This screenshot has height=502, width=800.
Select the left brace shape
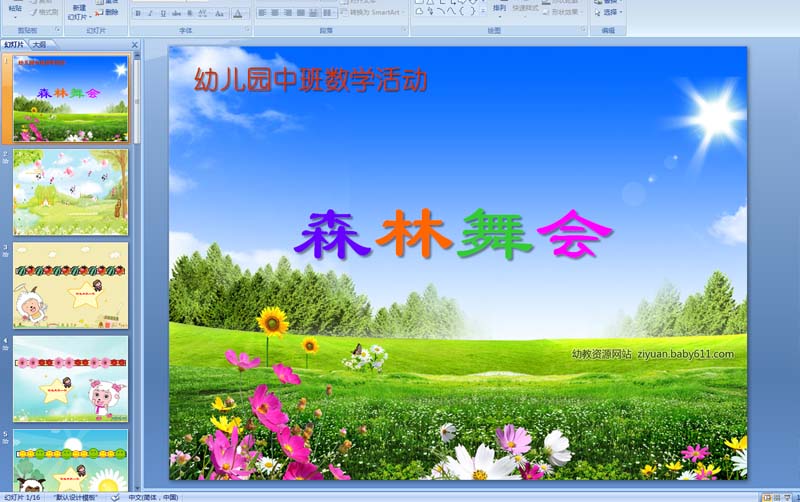pyautogui.click(x=462, y=11)
